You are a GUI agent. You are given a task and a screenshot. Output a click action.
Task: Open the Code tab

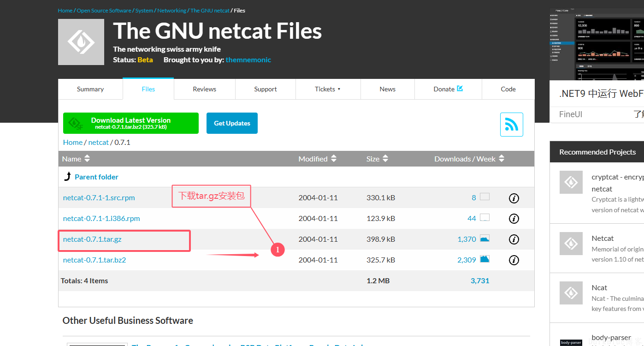508,89
